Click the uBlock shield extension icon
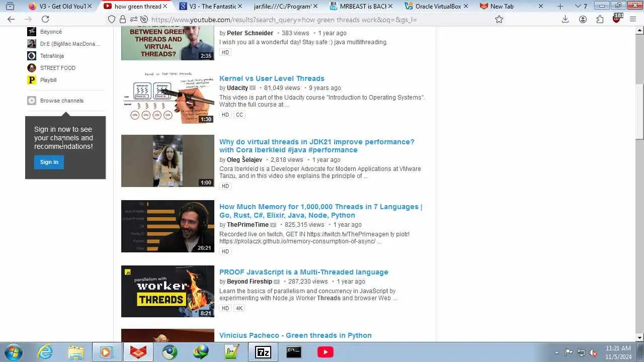The width and height of the screenshot is (644, 362). pos(617,19)
